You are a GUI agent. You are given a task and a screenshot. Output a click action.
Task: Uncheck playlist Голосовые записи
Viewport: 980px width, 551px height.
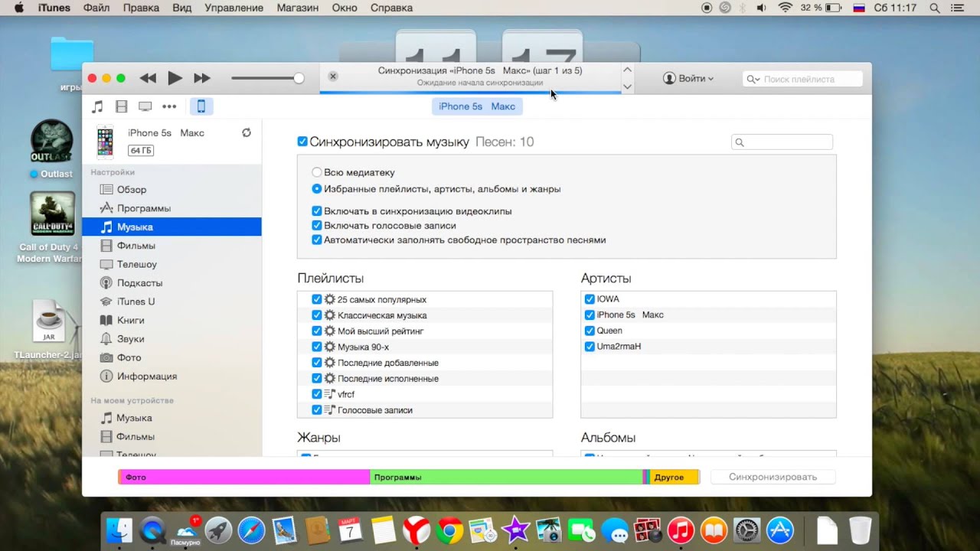(317, 410)
